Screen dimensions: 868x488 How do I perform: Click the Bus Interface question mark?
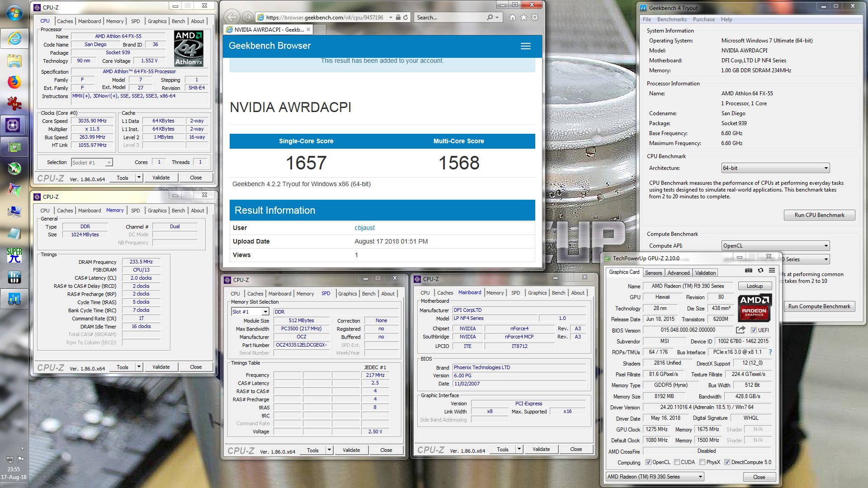[770, 352]
